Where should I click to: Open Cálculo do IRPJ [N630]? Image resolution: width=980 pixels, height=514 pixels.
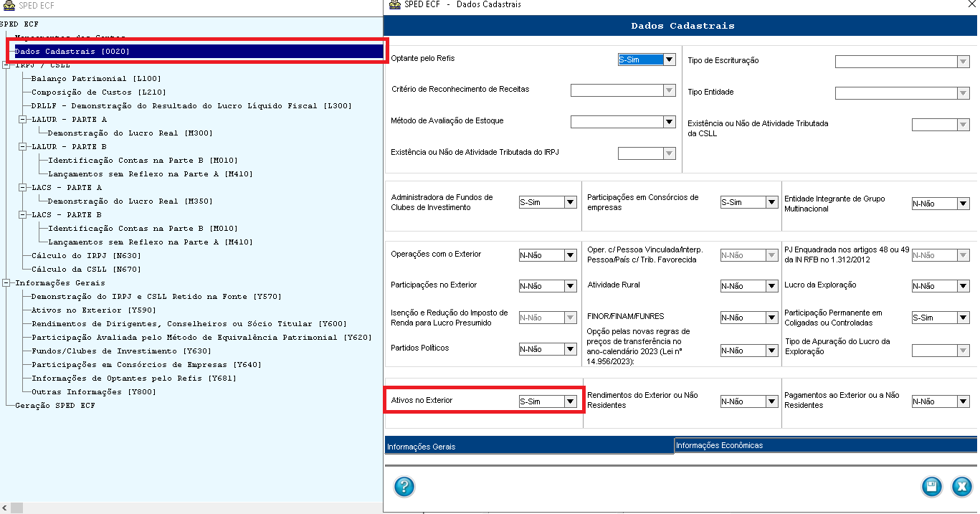(x=86, y=255)
